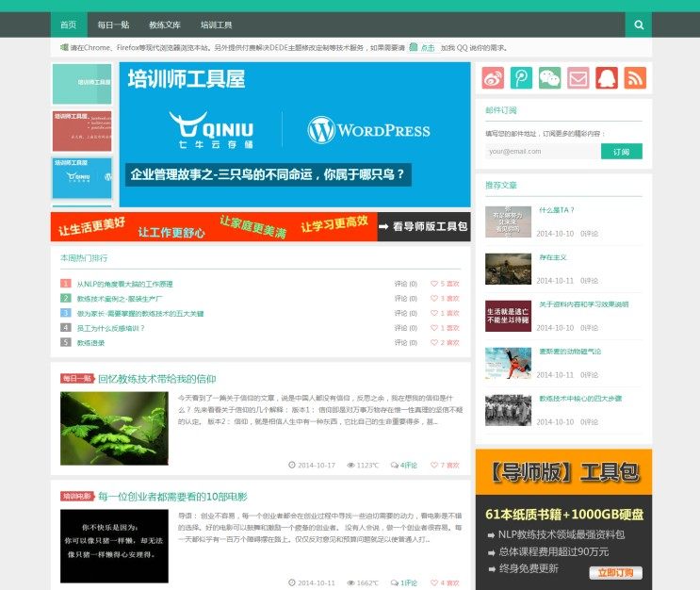Open the red QQ penguin icon
The image size is (700, 590).
point(607,78)
